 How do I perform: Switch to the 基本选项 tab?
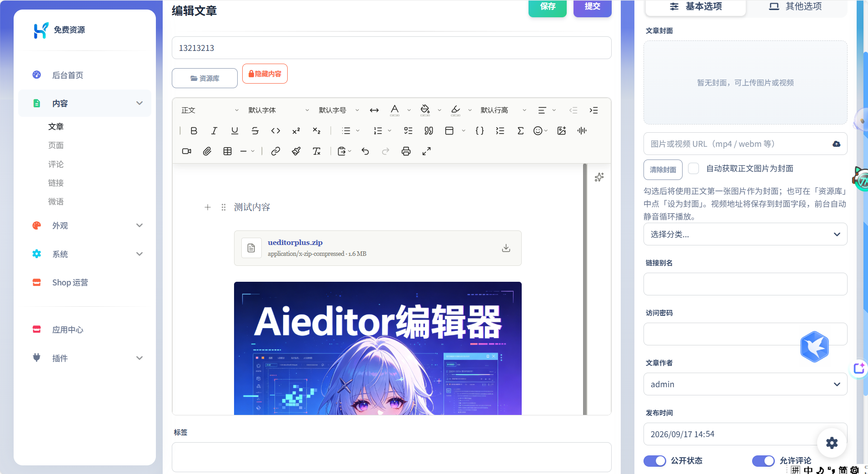[x=696, y=7]
